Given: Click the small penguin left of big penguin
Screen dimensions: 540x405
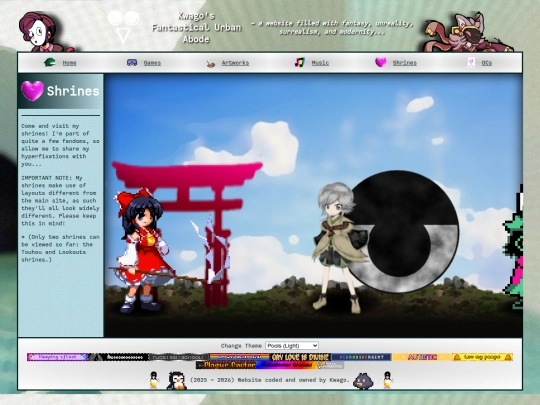Looking at the screenshot, I should (x=153, y=380).
